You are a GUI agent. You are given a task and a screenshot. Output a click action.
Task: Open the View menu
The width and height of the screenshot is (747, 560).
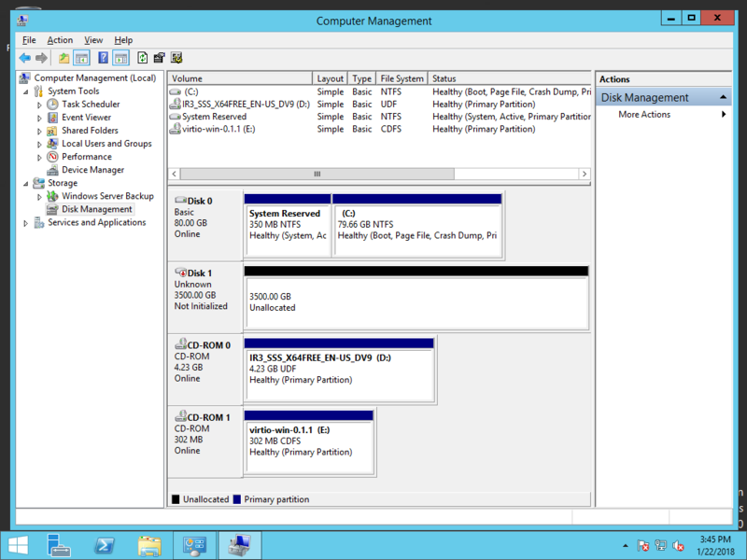coord(93,40)
